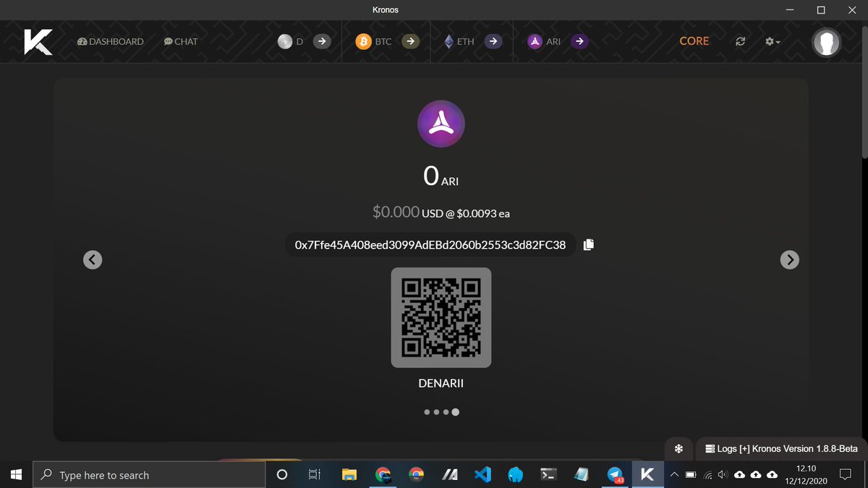
Task: Select the fourth carousel dot
Action: tap(456, 412)
